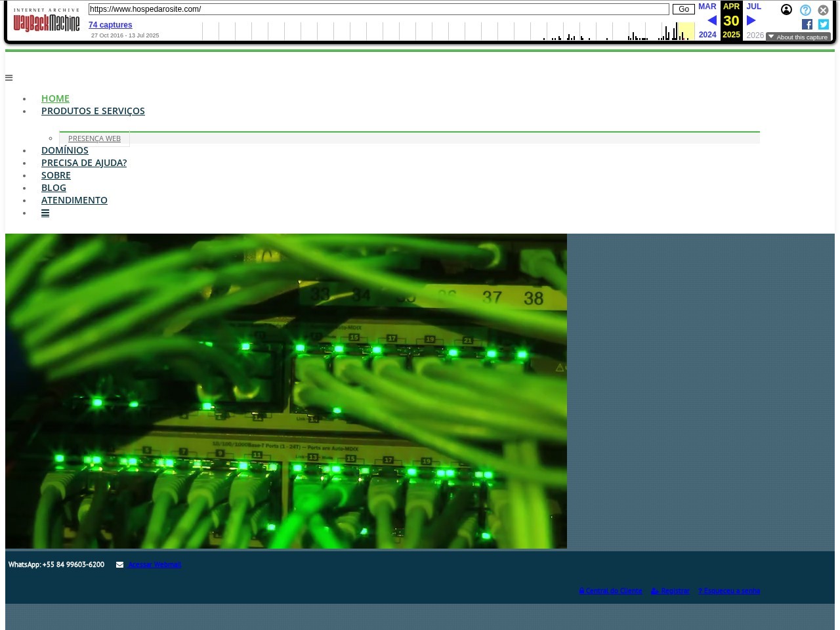Open the DOMÍNIOS menu item

click(65, 150)
